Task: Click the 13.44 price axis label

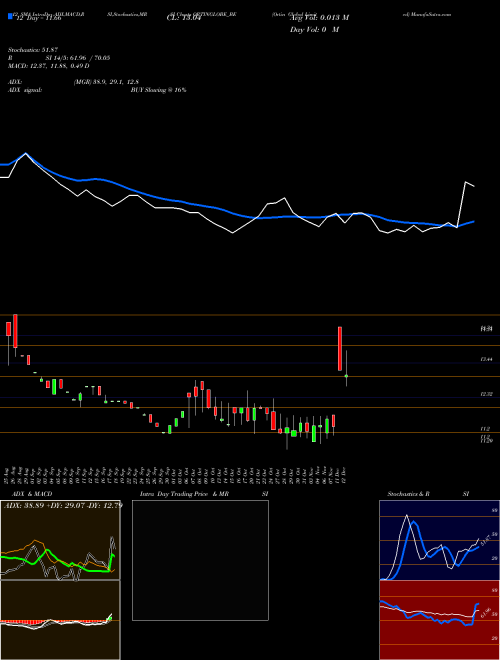Action: pos(486,359)
